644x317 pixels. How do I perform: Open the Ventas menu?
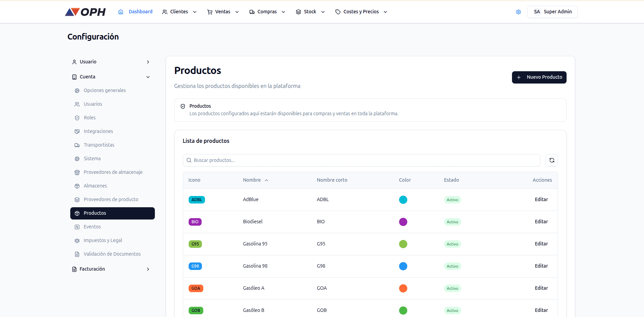(222, 12)
